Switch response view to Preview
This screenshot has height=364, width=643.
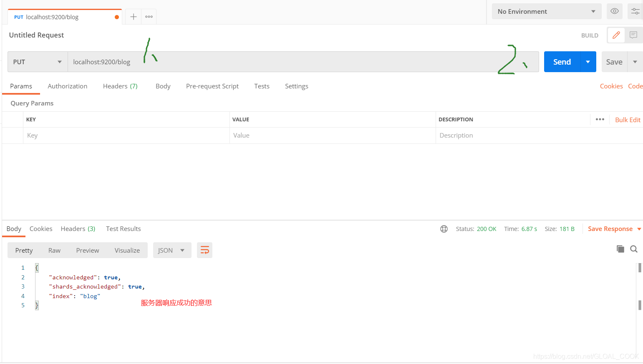tap(88, 250)
